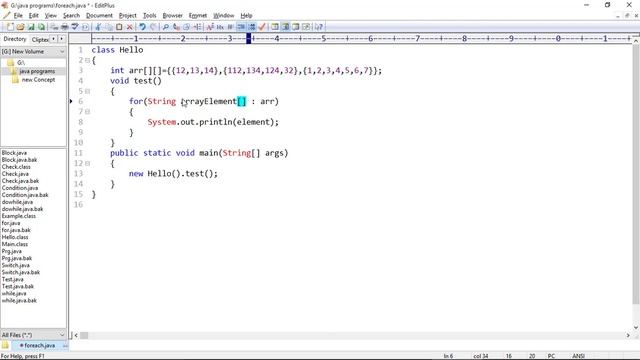Open the View menu
The width and height of the screenshot is (640, 360).
tap(51, 16)
